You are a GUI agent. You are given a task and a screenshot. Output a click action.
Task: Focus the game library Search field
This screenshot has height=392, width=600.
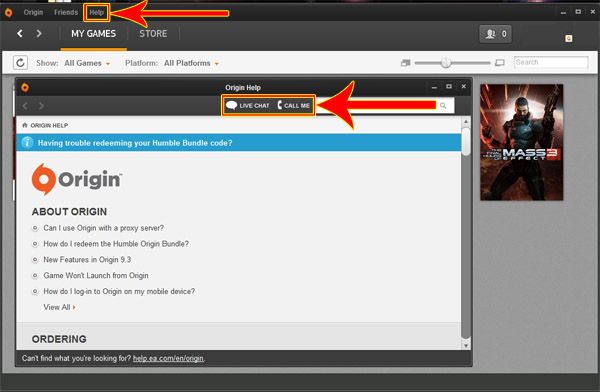(x=551, y=62)
